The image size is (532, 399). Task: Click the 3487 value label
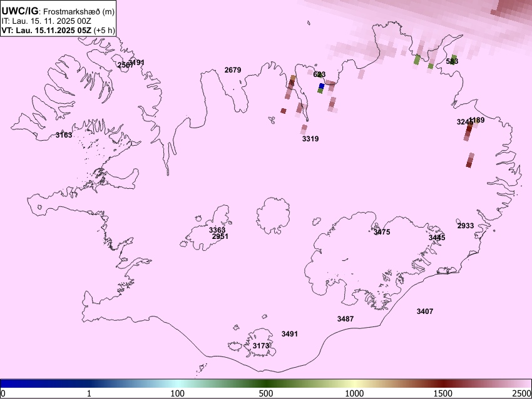click(345, 319)
